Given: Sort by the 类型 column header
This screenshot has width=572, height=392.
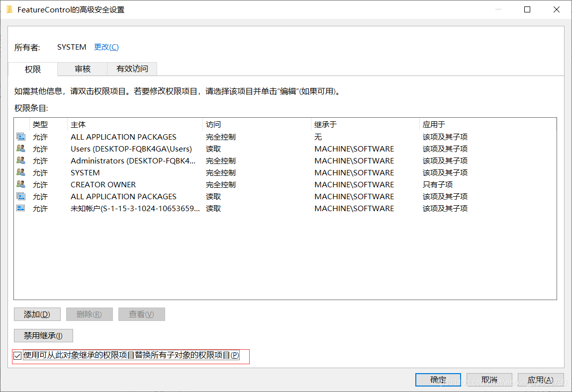Looking at the screenshot, I should 49,125.
